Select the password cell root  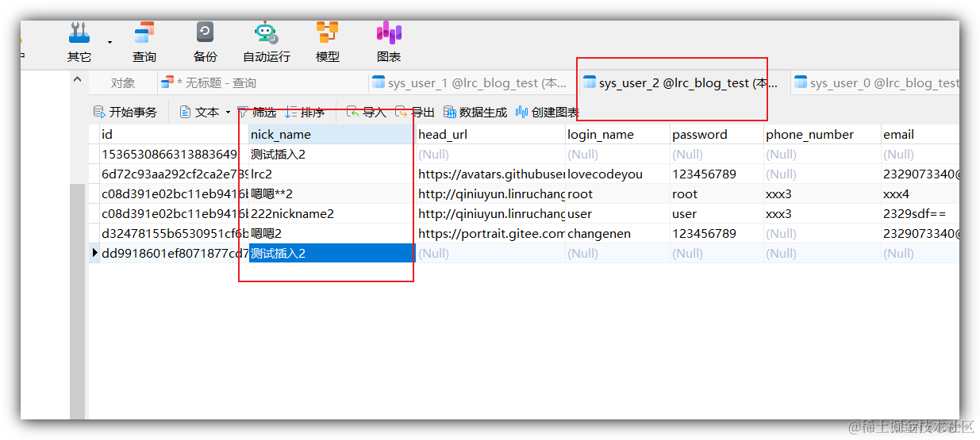717,193
